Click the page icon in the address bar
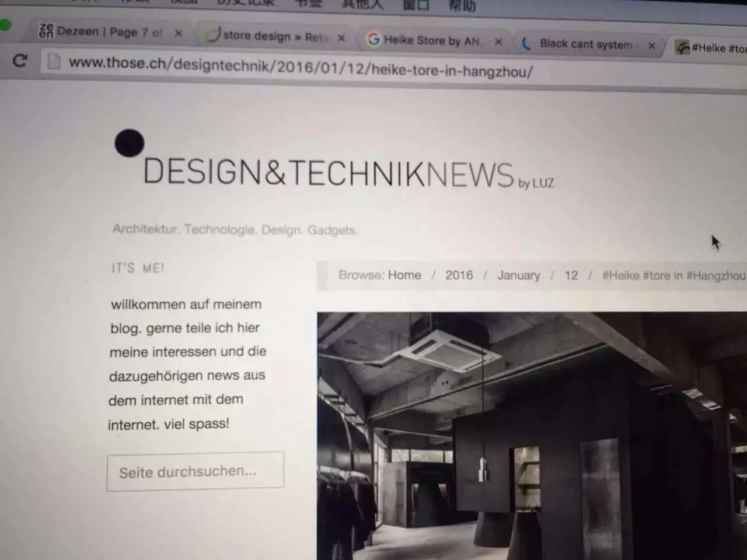747x560 pixels. pyautogui.click(x=54, y=61)
